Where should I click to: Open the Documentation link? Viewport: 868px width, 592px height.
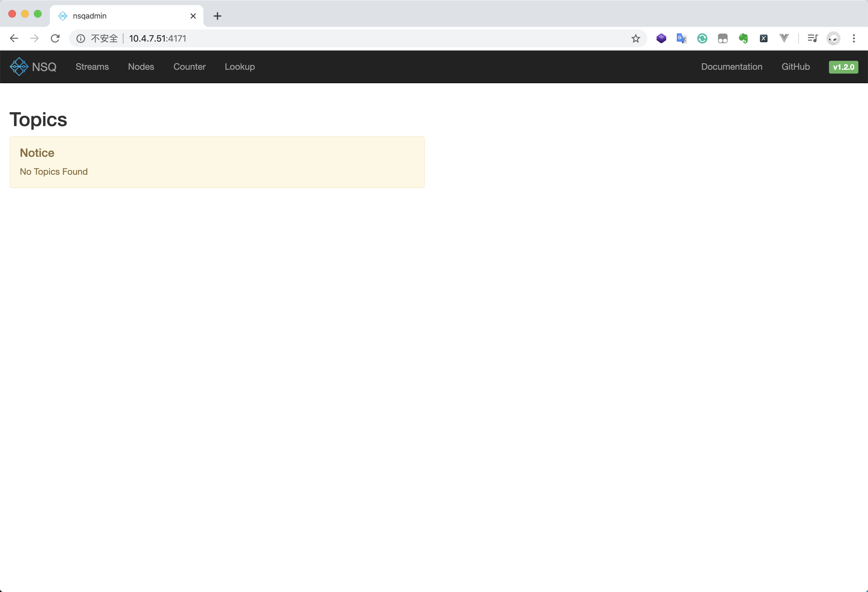pos(731,67)
